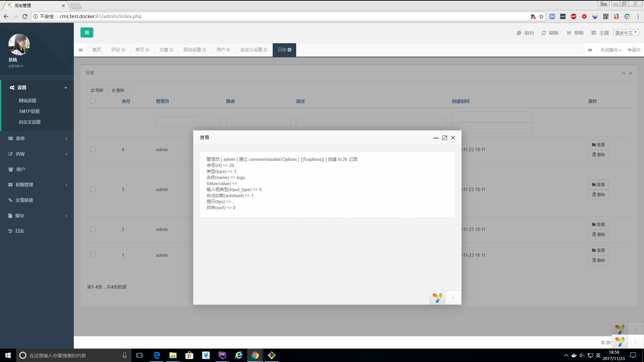The height and width of the screenshot is (362, 644).
Task: Collapse the 日志 panel with chevron
Action: tap(624, 73)
